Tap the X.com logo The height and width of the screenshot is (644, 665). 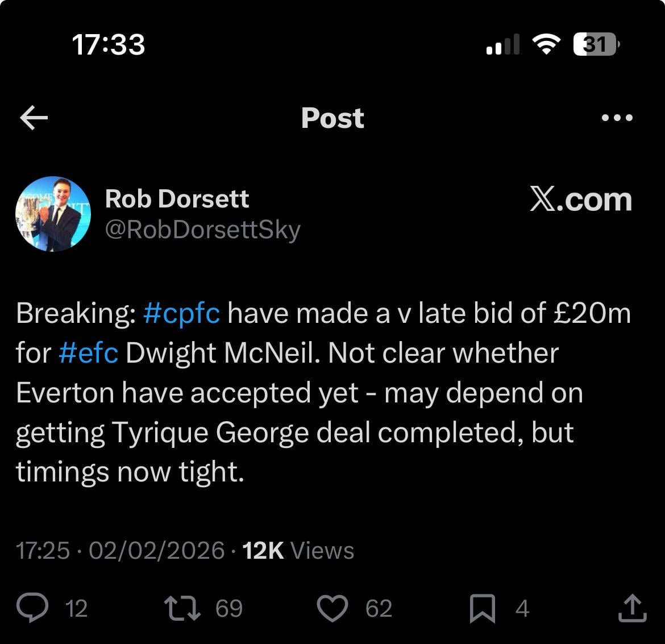coord(580,200)
